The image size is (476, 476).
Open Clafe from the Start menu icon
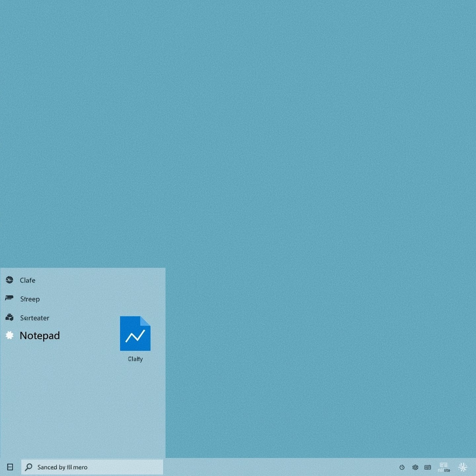tap(10, 280)
